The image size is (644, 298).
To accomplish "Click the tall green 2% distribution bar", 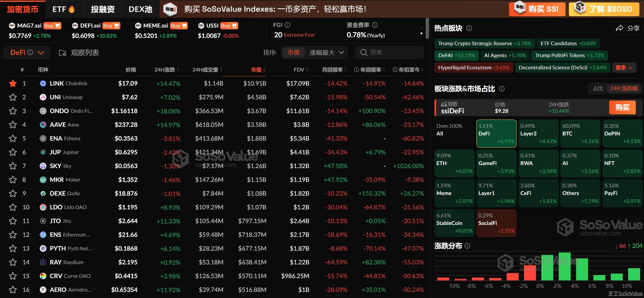I will coord(565,266).
